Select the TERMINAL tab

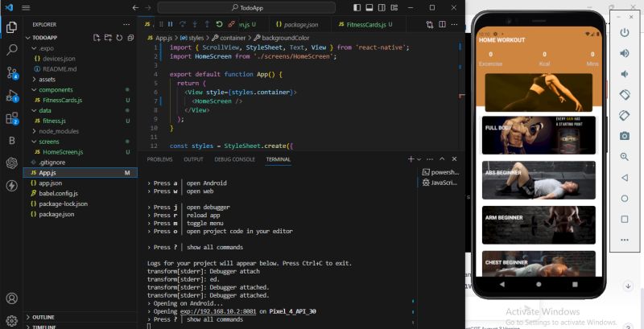(278, 159)
